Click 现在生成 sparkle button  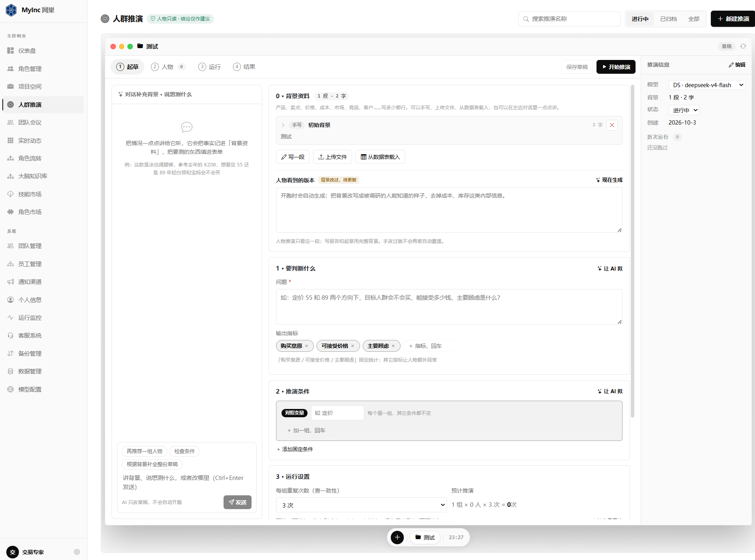(609, 180)
